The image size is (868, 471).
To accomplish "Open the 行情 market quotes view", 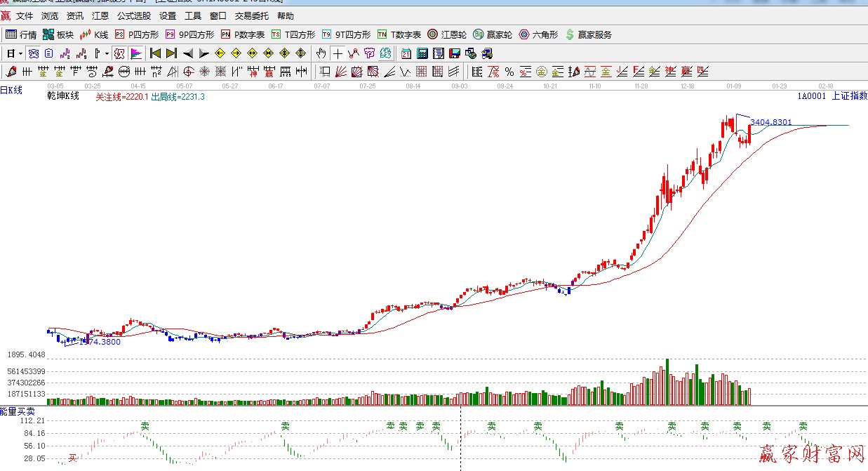I will tap(21, 34).
